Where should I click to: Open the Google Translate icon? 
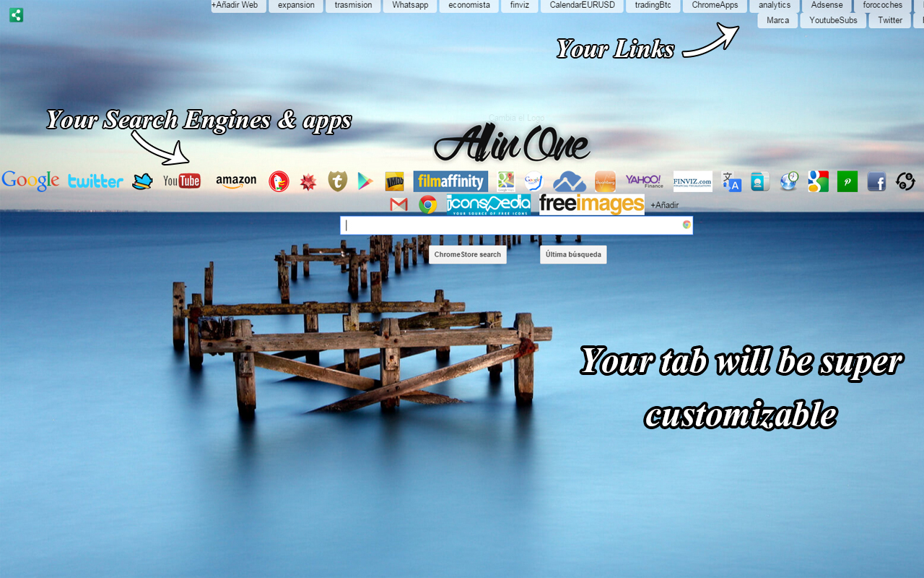coord(732,181)
